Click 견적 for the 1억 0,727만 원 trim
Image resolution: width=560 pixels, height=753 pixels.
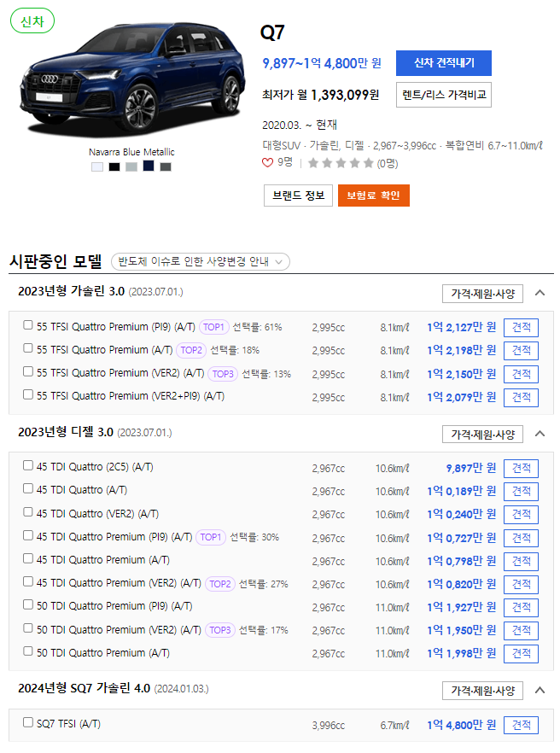(x=521, y=538)
